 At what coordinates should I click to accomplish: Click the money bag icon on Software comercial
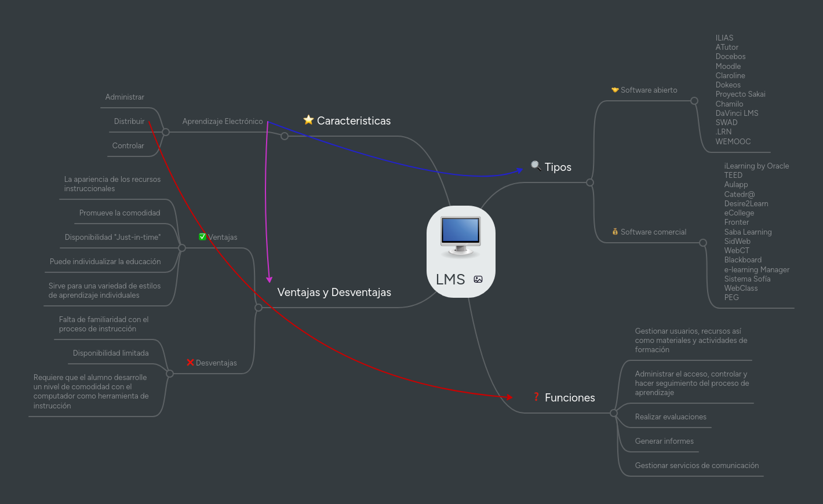(x=615, y=231)
